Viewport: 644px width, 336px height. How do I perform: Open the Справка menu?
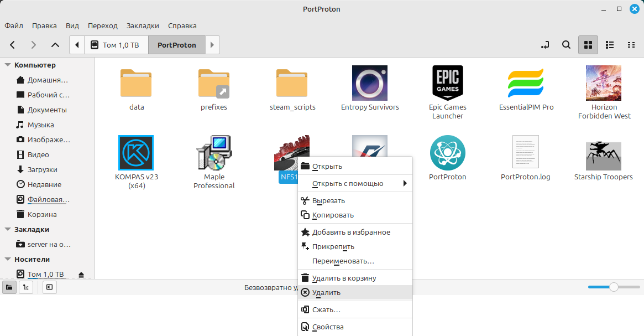182,25
